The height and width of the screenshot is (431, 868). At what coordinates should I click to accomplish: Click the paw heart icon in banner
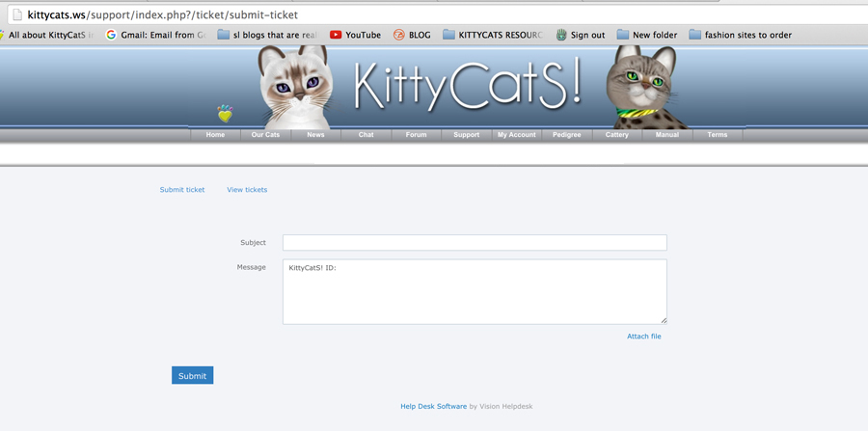pos(225,114)
